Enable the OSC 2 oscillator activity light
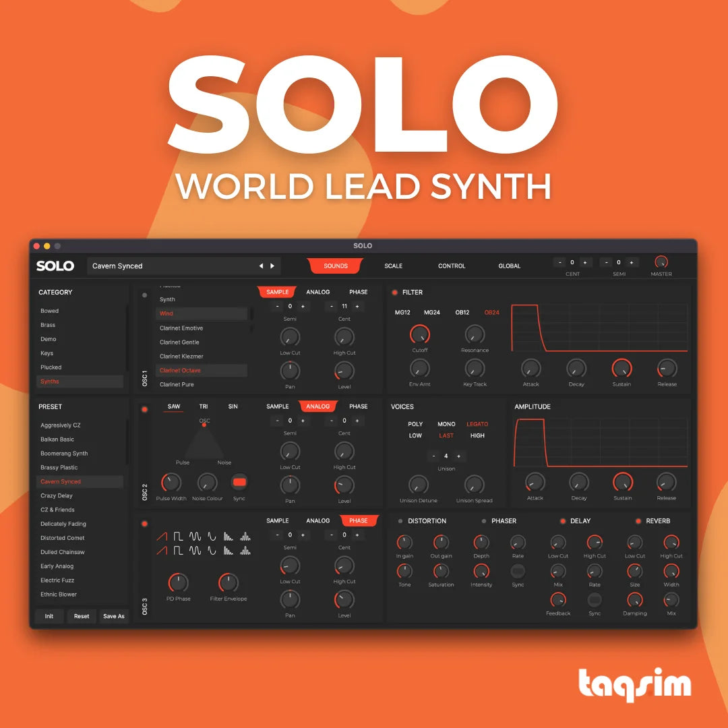The height and width of the screenshot is (728, 728). tap(144, 408)
